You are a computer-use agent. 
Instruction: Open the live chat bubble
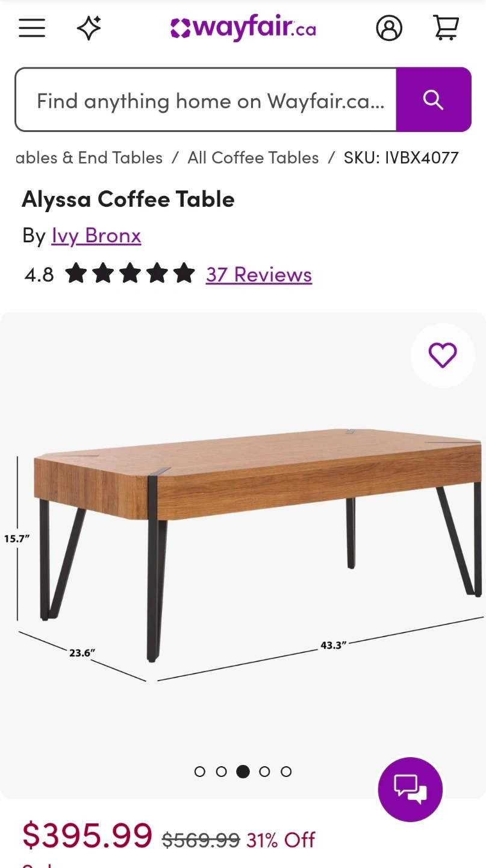point(410,789)
